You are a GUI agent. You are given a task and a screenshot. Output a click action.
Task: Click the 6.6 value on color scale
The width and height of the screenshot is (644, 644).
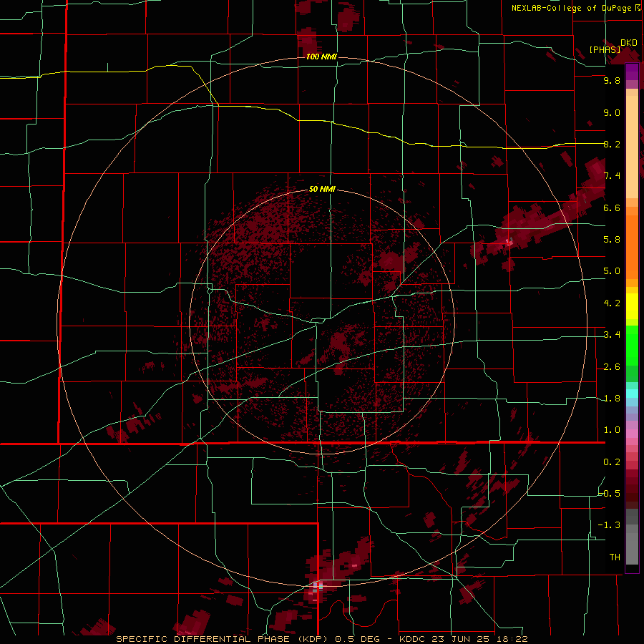612,208
